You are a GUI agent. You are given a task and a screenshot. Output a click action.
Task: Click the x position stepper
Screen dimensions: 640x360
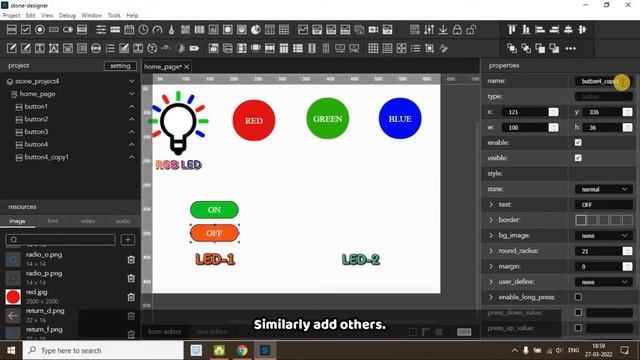point(553,112)
